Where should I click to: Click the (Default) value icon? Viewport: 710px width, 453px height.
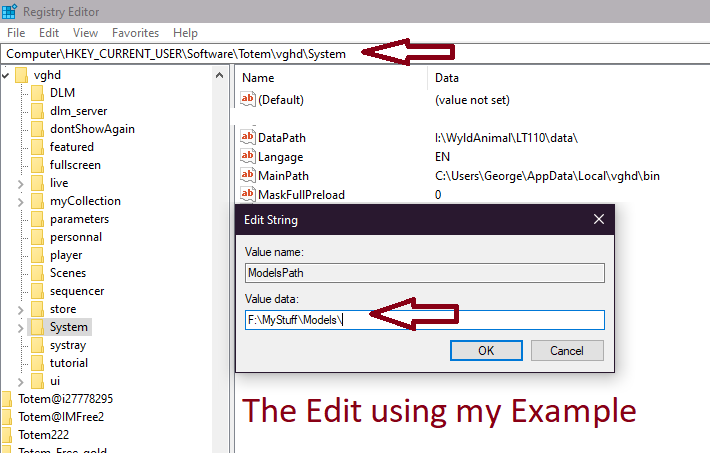pos(249,99)
